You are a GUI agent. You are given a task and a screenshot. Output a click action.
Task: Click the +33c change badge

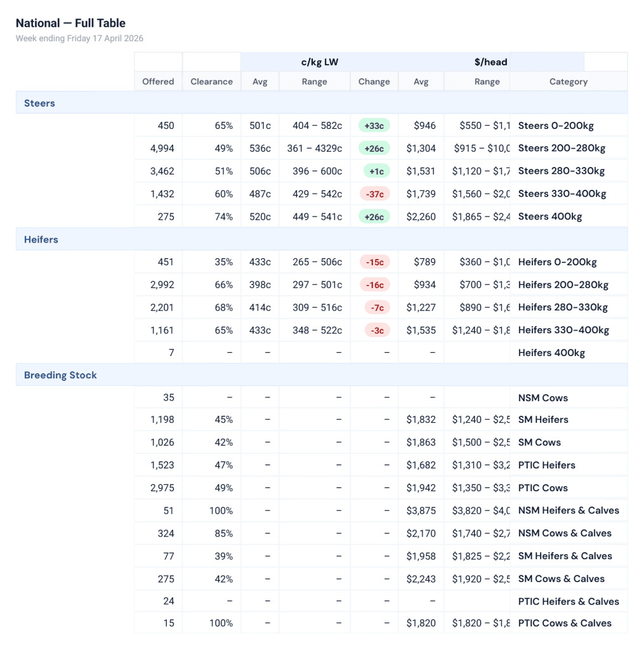pos(374,126)
